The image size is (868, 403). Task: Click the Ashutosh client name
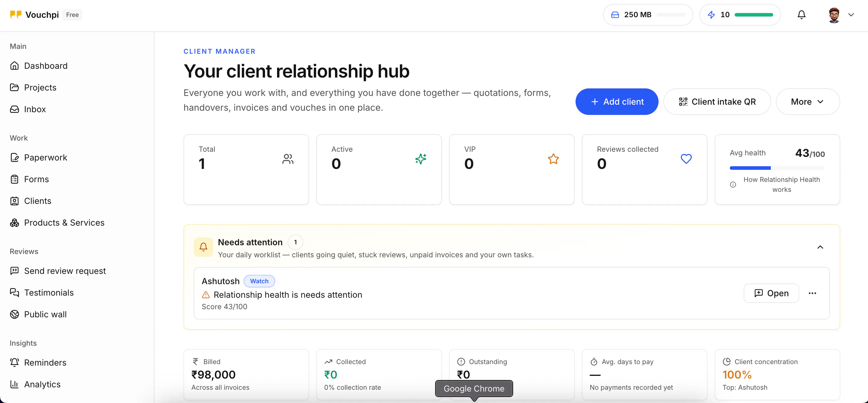(220, 281)
